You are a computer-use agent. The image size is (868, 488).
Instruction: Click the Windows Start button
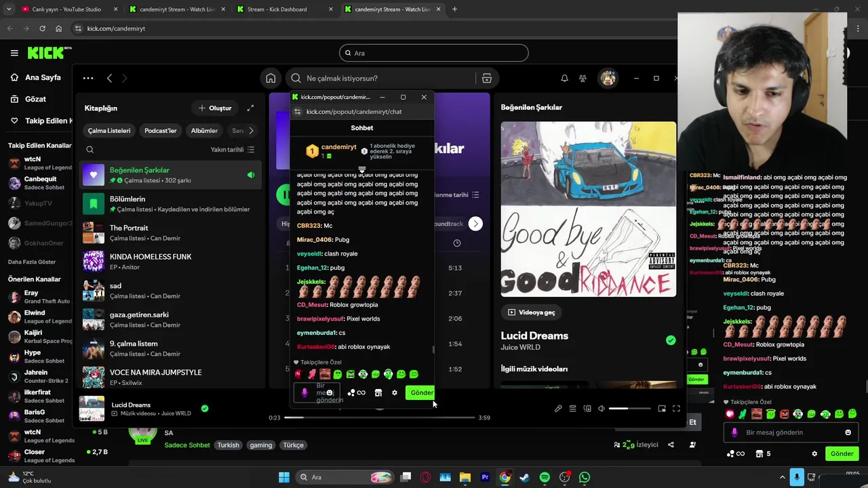[284, 477]
